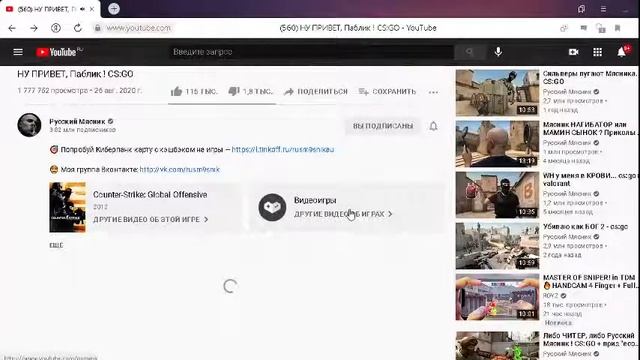This screenshot has height=360, width=640.
Task: Toggle channel notification bell beside subscribe
Action: point(433,126)
